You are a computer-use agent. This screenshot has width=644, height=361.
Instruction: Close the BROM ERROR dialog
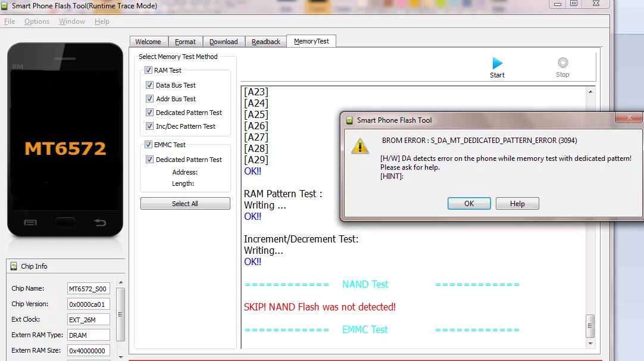pyautogui.click(x=629, y=117)
